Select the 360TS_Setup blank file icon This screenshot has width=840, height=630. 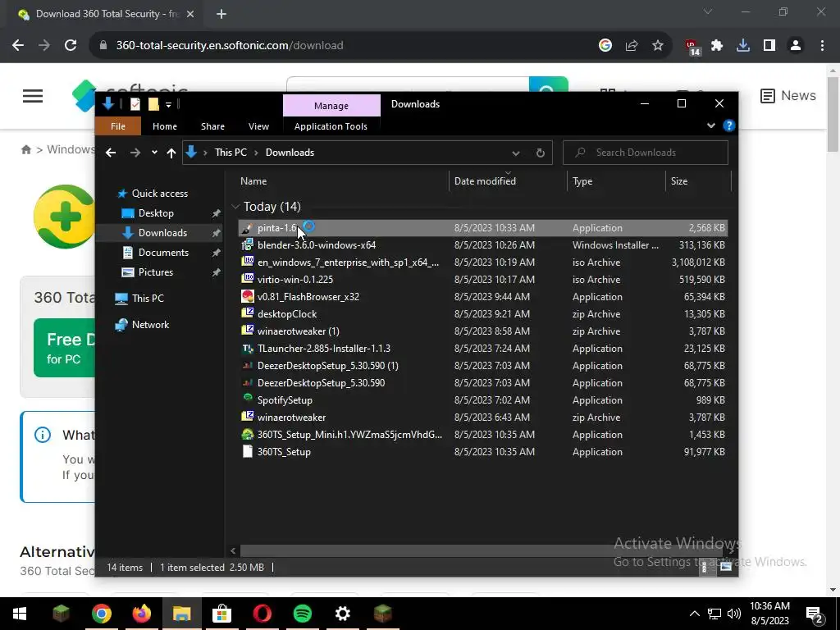(247, 452)
